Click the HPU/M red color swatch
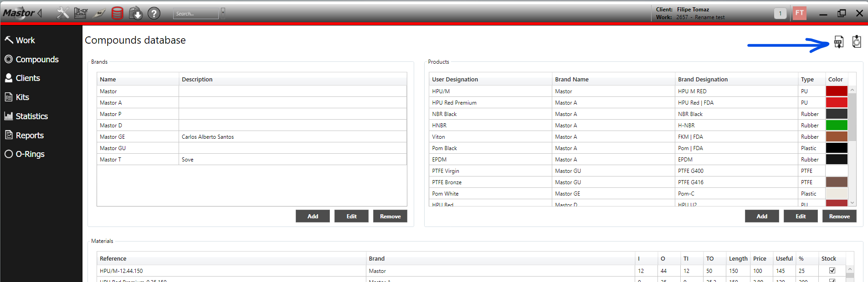 [x=837, y=91]
